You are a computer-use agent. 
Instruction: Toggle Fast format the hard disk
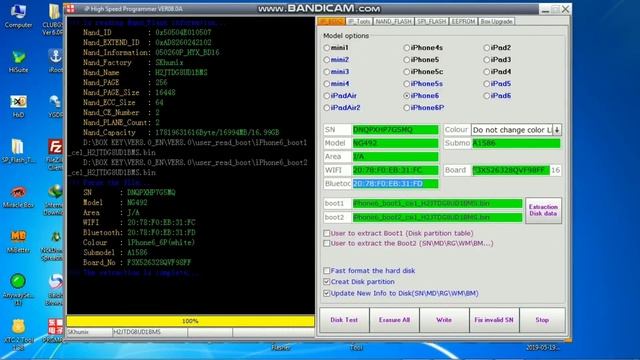coord(327,271)
